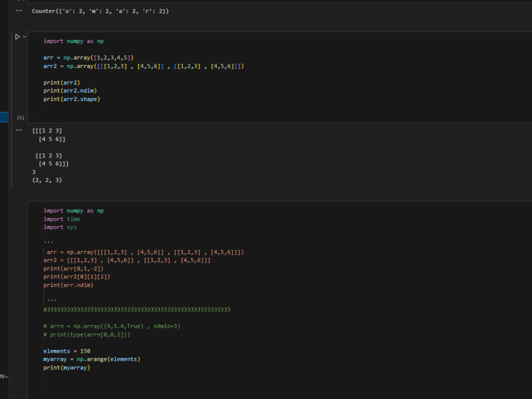Image resolution: width=532 pixels, height=399 pixels.
Task: Click the line 'arr = np.array([1,2,3,4,5])'
Action: 88,57
